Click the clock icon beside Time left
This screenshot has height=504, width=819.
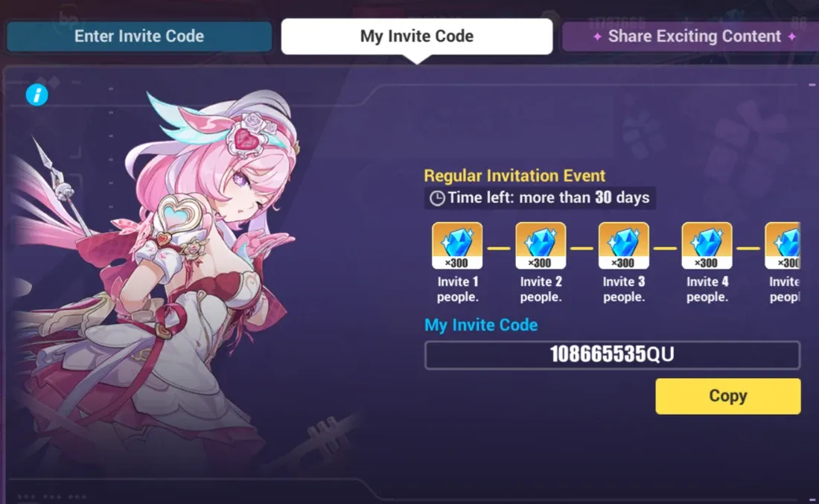[x=437, y=198]
